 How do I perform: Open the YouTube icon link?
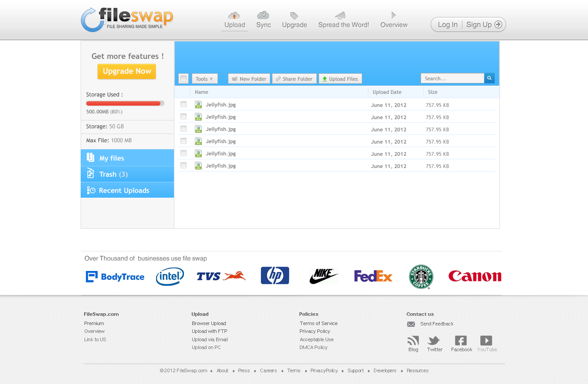point(486,341)
